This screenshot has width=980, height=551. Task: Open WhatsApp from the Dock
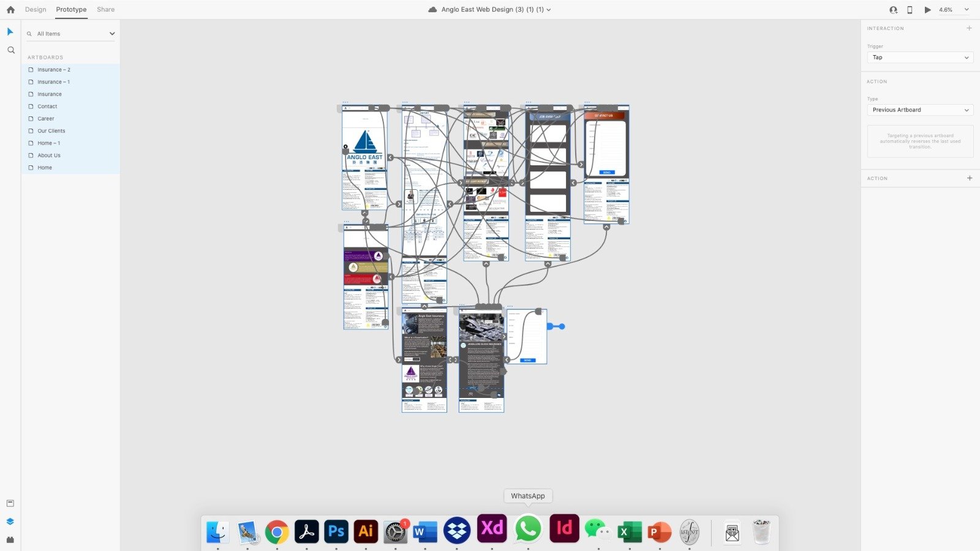tap(528, 528)
